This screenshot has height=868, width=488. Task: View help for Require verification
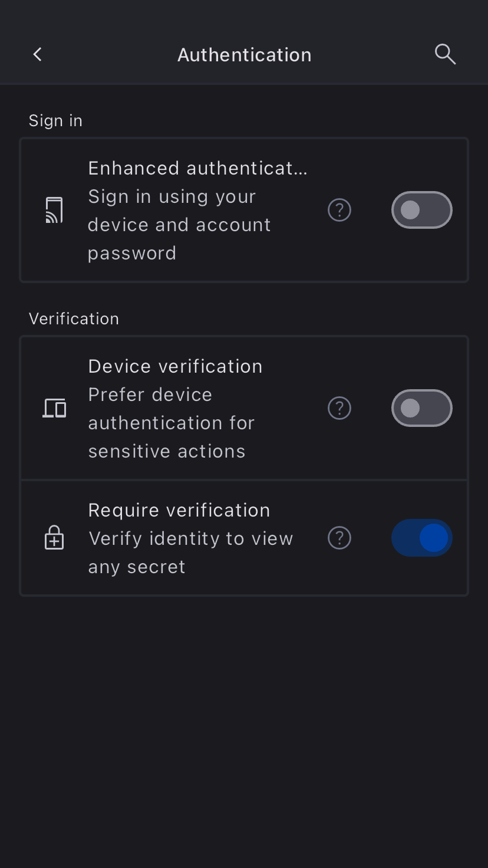[x=339, y=538]
